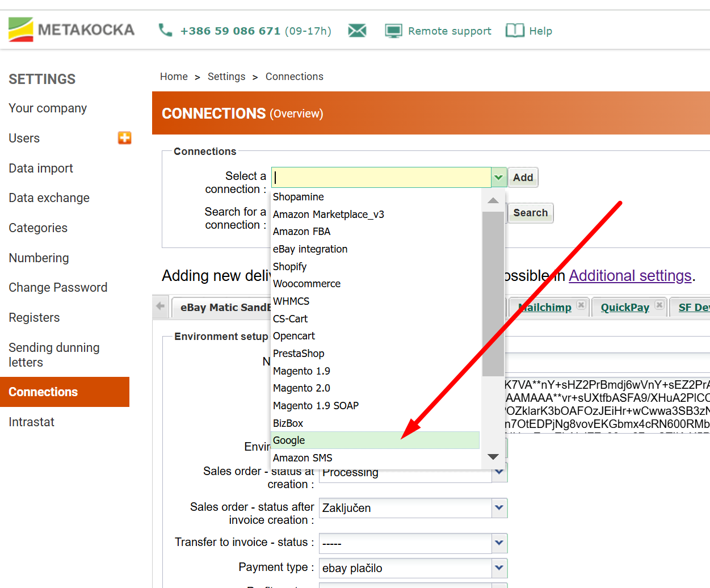Open Data exchange settings
The image size is (710, 588).
(49, 198)
